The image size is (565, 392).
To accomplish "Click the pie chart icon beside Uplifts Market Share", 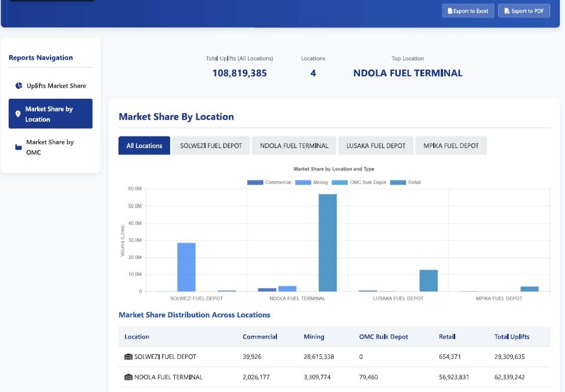I will tap(19, 86).
